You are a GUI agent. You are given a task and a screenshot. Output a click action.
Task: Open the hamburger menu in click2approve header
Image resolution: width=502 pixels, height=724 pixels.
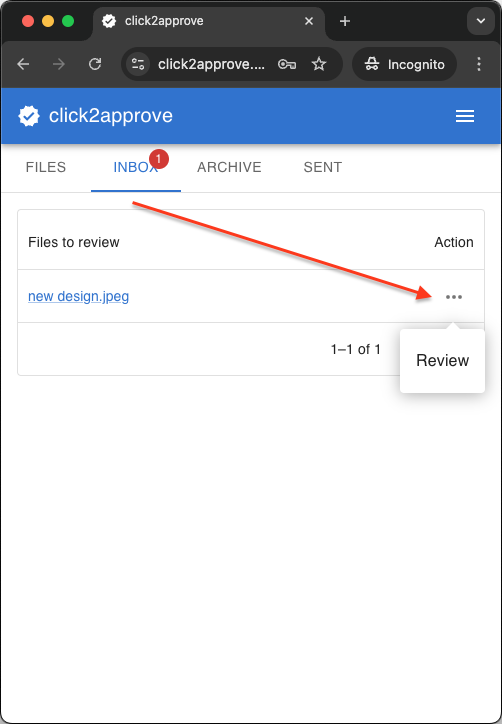[465, 116]
